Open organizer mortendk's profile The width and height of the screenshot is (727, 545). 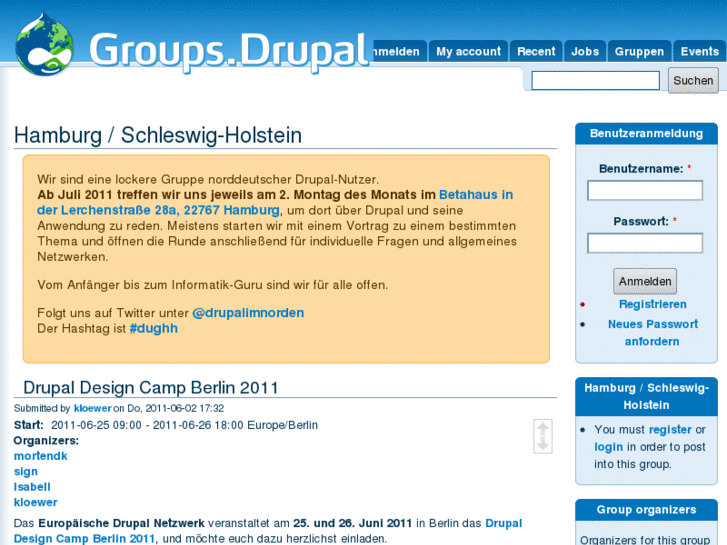[41, 456]
